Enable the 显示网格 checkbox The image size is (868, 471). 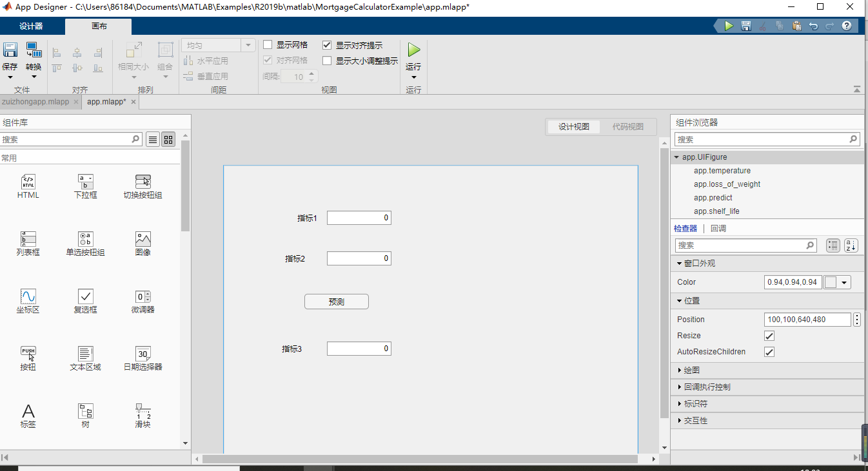pyautogui.click(x=269, y=44)
